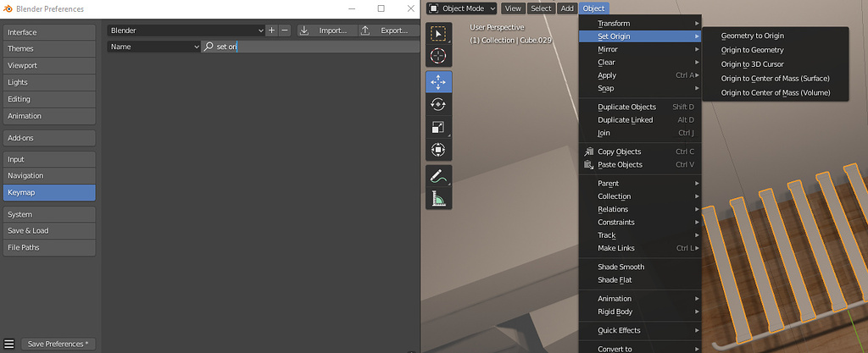Click the Import keymap button
868x353 pixels.
(x=326, y=30)
